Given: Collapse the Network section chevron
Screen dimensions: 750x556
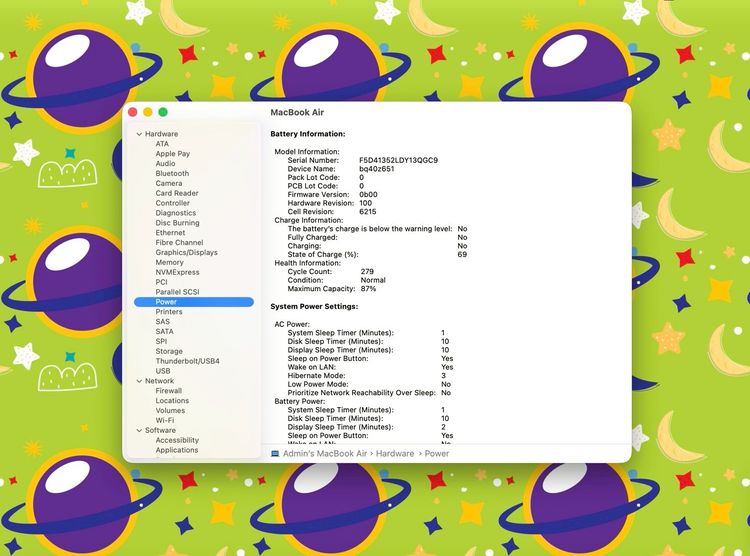Looking at the screenshot, I should tap(139, 381).
